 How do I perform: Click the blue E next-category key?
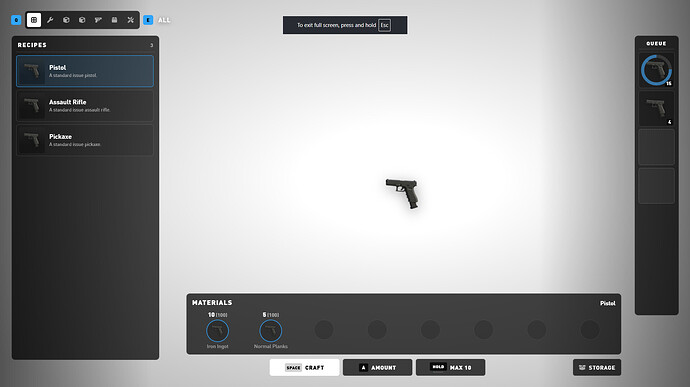[148, 20]
